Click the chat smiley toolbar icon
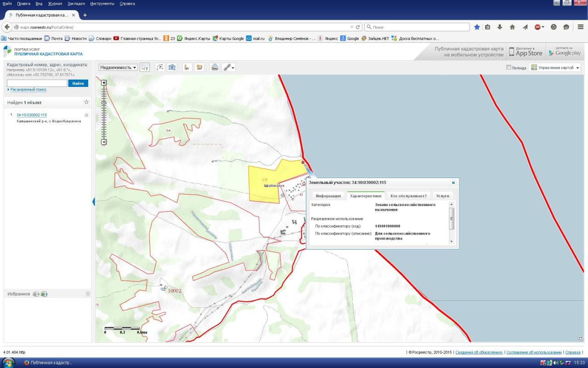588x368 pixels. tap(566, 27)
